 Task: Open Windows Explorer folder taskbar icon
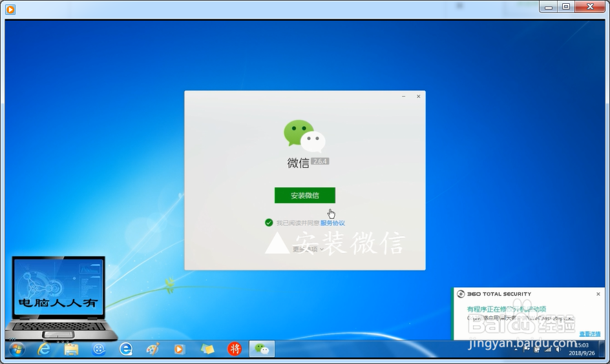71,349
